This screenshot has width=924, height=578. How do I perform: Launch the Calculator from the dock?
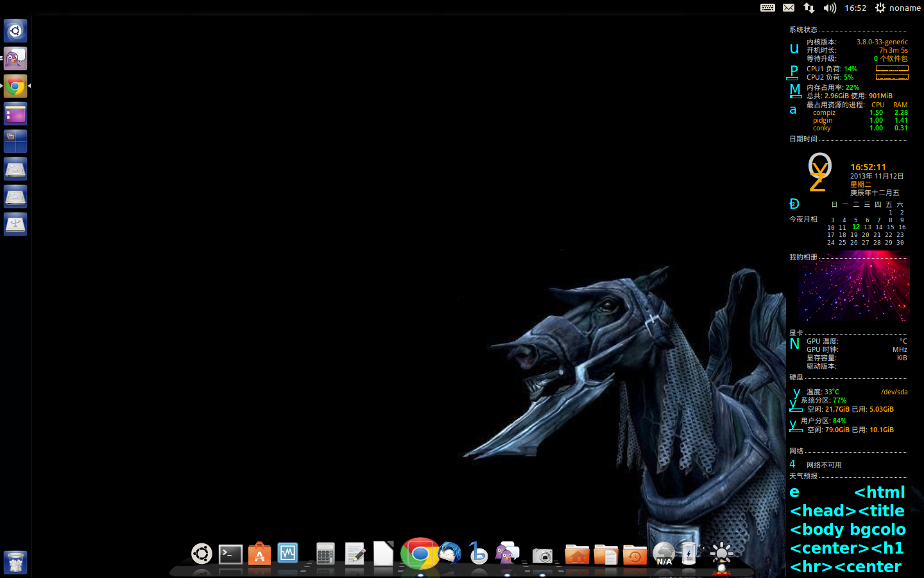(325, 554)
